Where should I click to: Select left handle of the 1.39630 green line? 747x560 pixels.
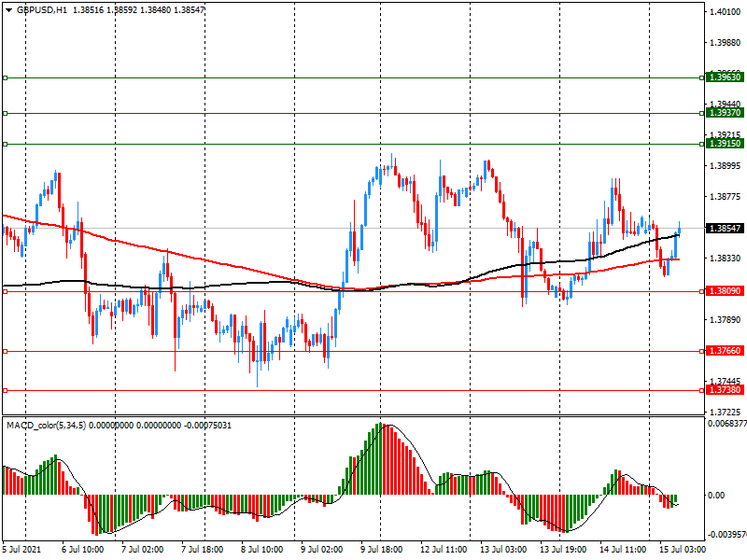(6, 77)
